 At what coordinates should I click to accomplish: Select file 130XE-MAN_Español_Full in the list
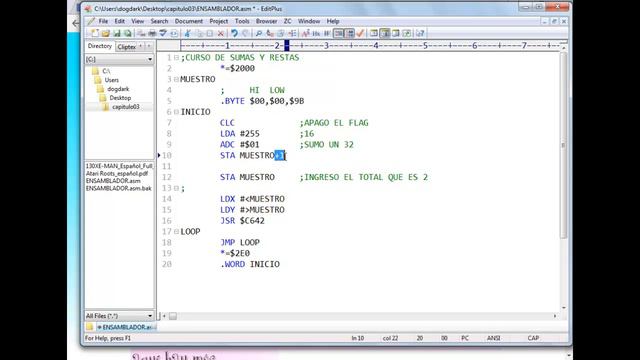[x=119, y=166]
